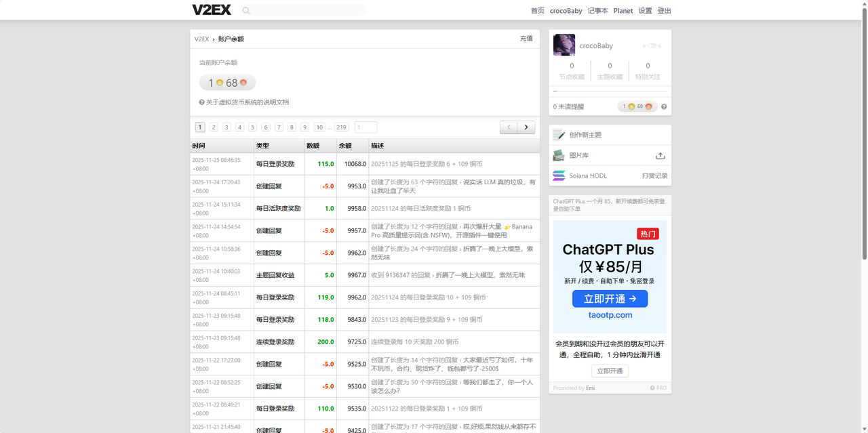868x433 pixels.
Task: Click the 打赏记录 link
Action: (x=654, y=176)
